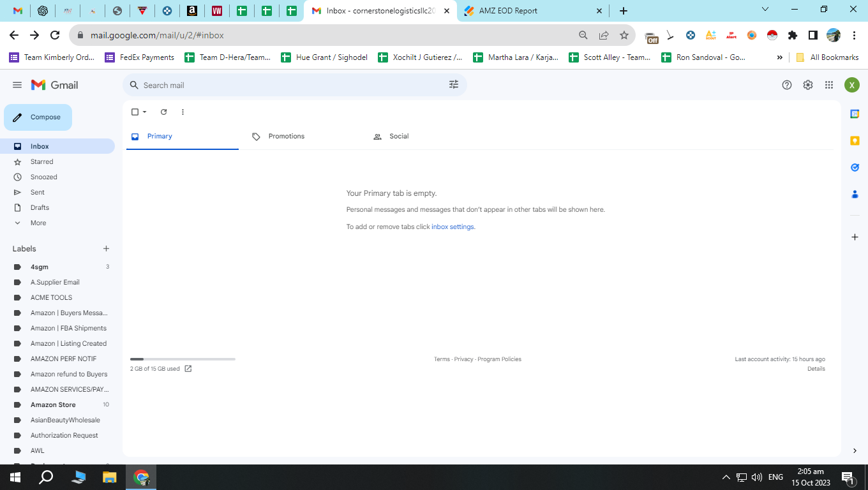Open Authorization Request label
The width and height of the screenshot is (868, 490).
coord(57,435)
